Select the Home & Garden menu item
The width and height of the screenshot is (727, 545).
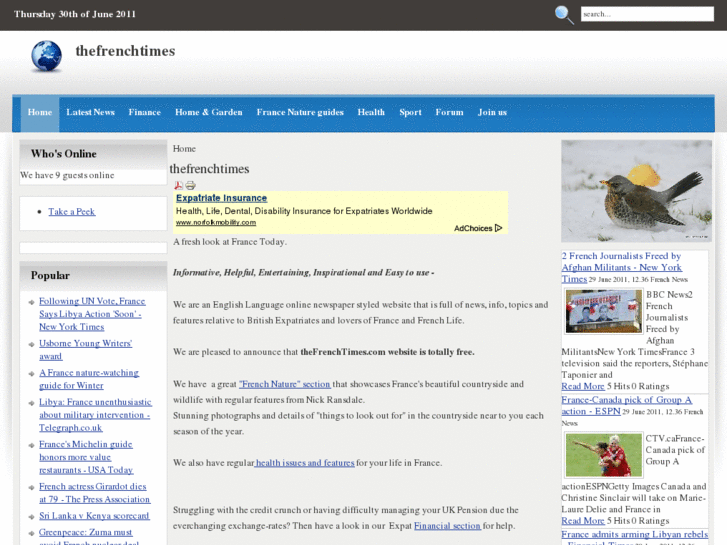click(x=209, y=112)
